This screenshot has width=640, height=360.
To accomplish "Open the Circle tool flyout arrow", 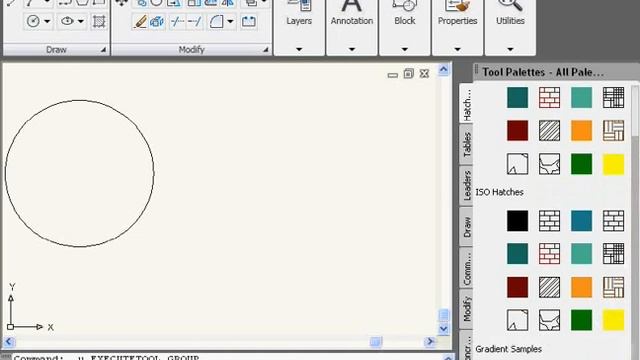I will 47,21.
